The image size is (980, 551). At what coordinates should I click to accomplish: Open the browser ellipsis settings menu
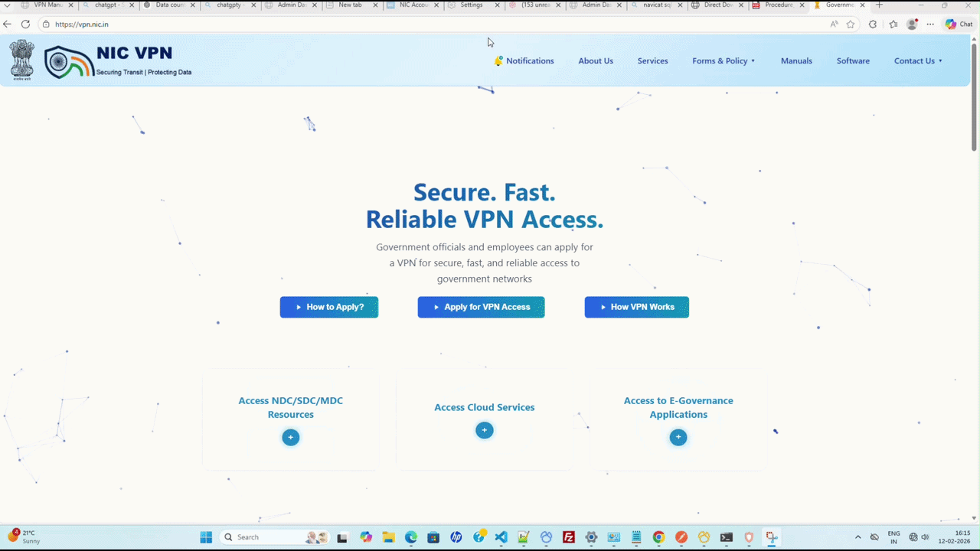[929, 24]
